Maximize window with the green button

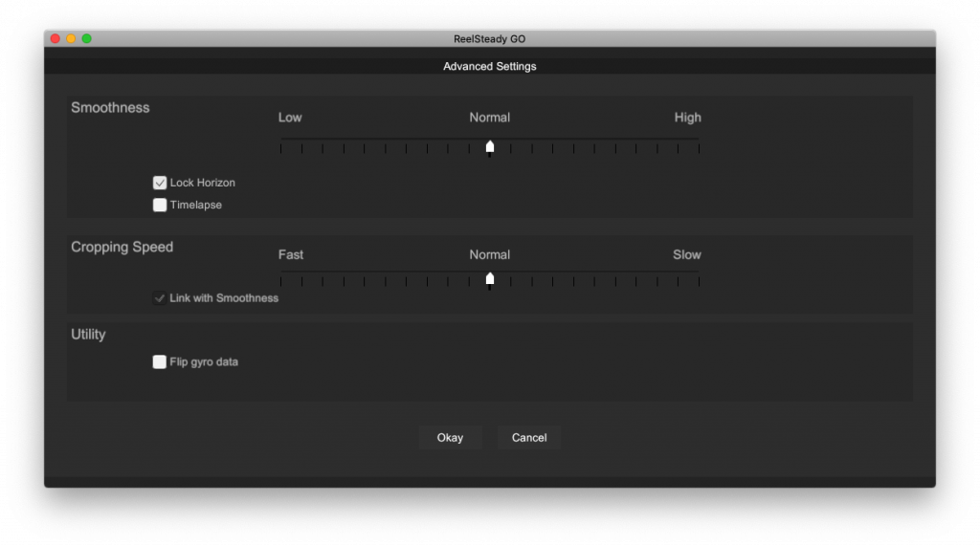pos(87,39)
